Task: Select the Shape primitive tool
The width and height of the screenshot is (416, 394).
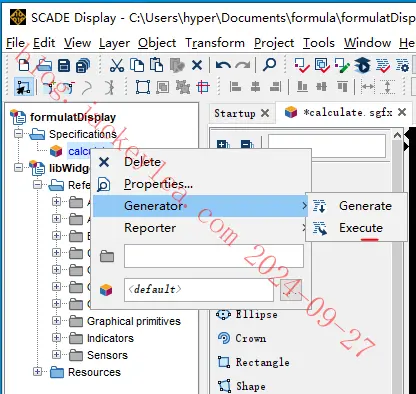Action: pos(242,386)
